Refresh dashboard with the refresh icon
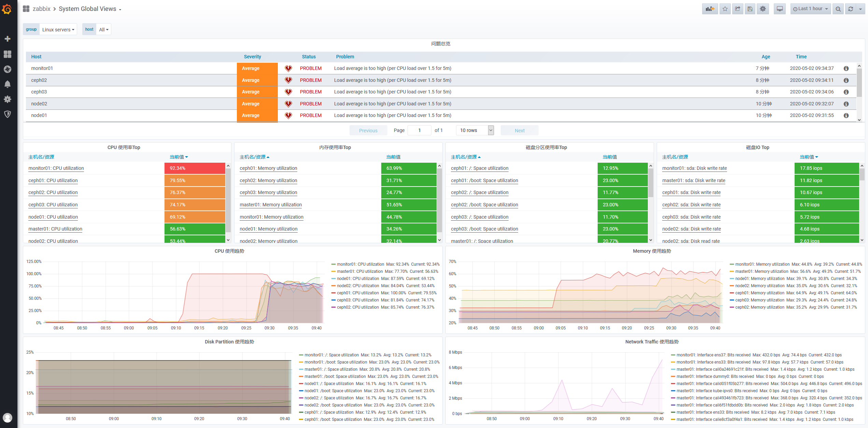868x428 pixels. pyautogui.click(x=851, y=9)
